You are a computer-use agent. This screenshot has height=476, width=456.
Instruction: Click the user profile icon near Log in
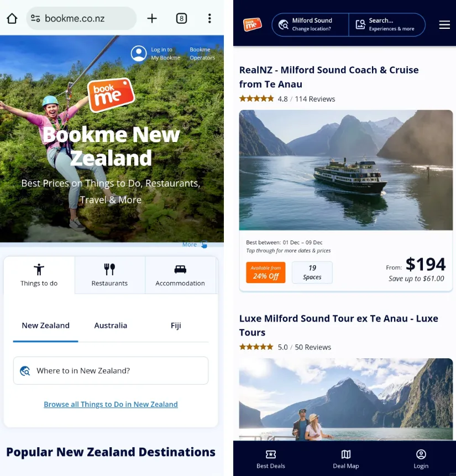point(139,54)
